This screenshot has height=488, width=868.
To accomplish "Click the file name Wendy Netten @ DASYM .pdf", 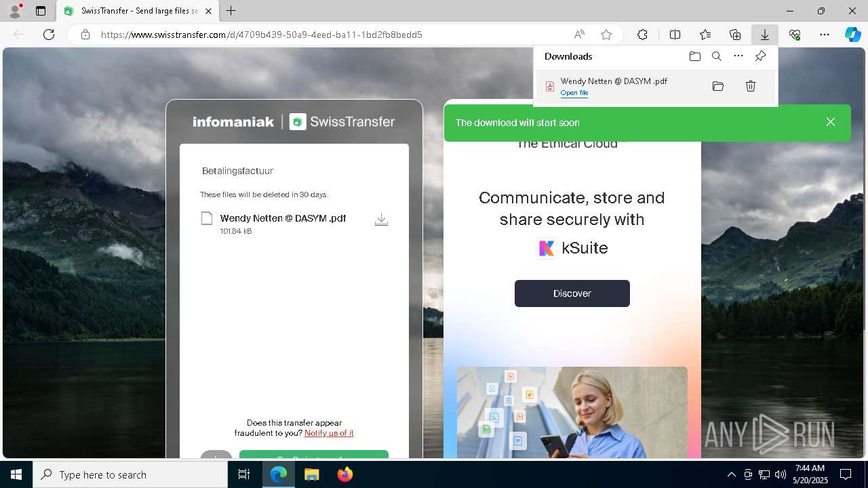I will coord(283,218).
